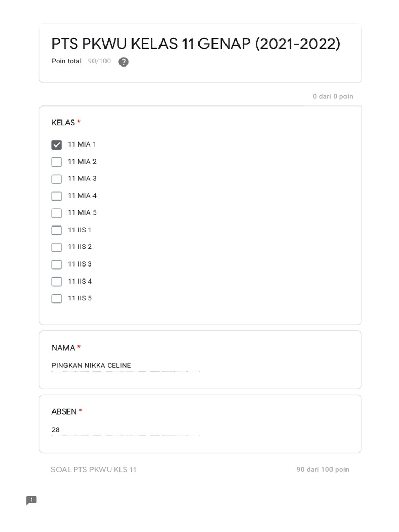
Task: Select the 11 IIS 2 checkbox
Action: 57,247
